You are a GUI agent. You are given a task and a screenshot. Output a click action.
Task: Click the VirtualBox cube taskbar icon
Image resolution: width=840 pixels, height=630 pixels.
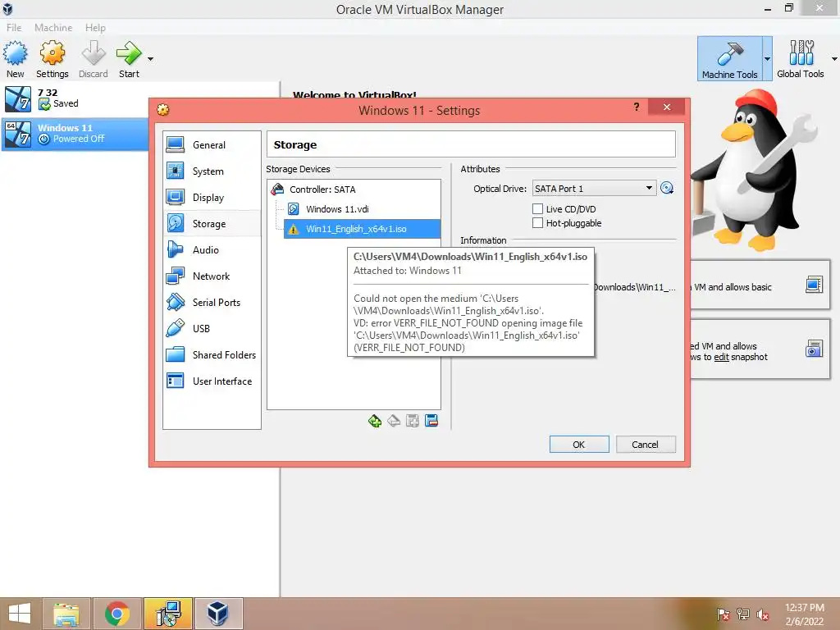218,614
